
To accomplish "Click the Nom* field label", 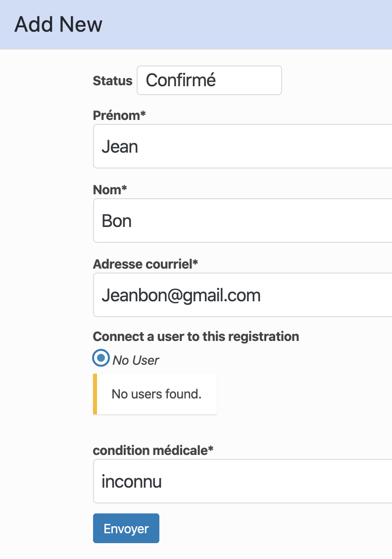I will tap(110, 189).
